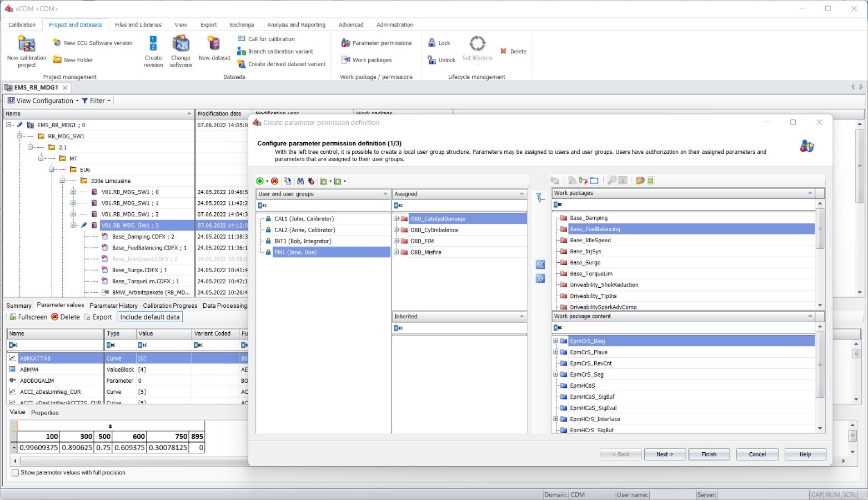Open Files and Libraries ribbon tab
868x500 pixels.
138,24
